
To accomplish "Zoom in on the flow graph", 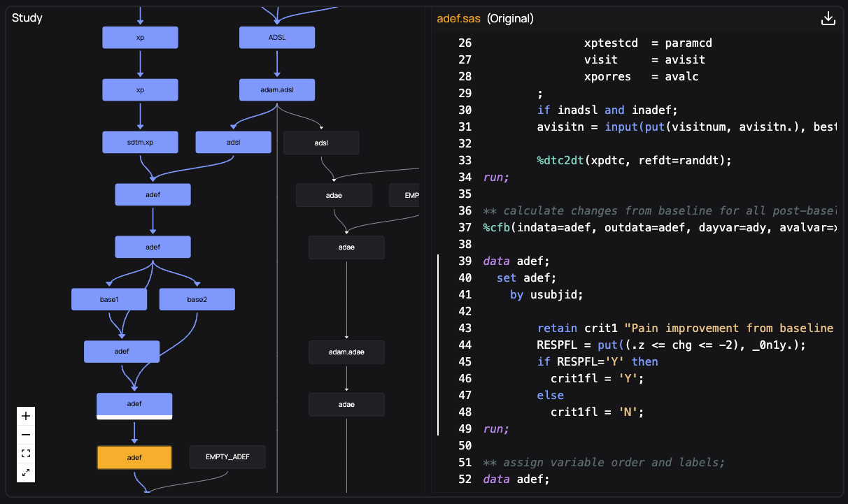I will click(26, 416).
